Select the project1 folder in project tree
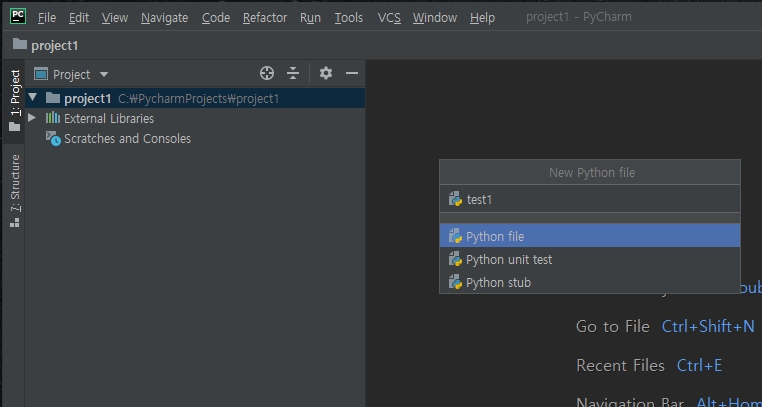The width and height of the screenshot is (762, 407). coord(195,98)
